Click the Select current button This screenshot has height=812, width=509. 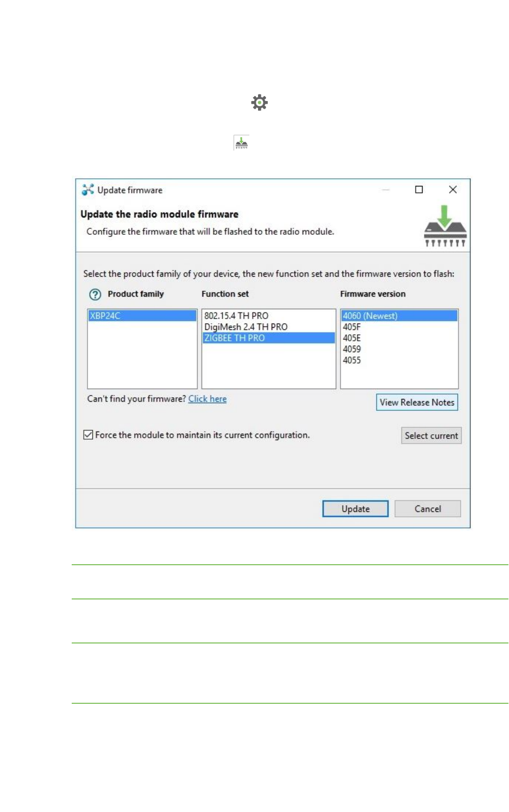click(431, 435)
